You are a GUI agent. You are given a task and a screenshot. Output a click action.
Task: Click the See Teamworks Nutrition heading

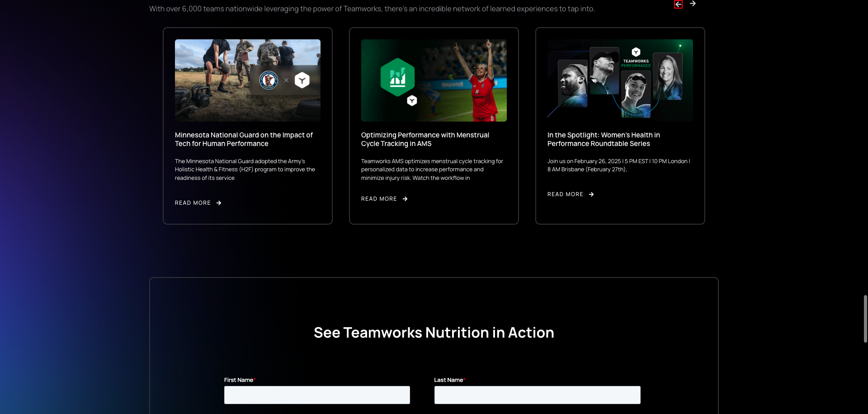click(434, 332)
